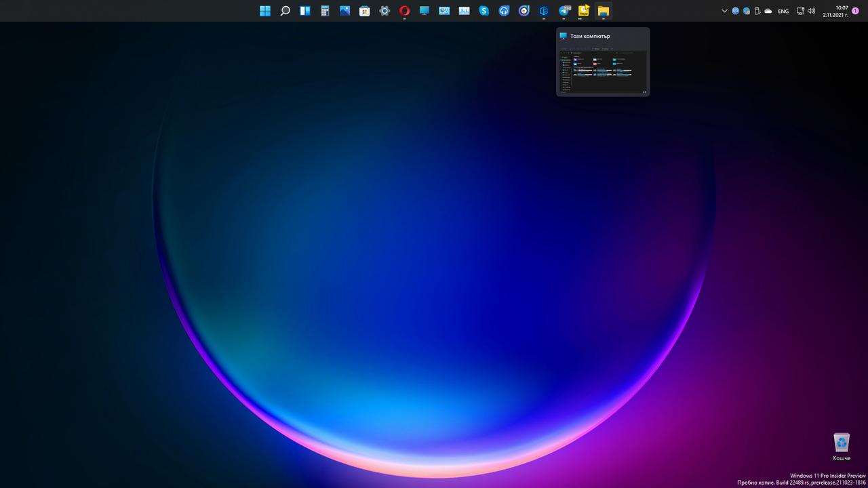Open the clock and date flyout
Screen dimensions: 868x488
pos(835,11)
